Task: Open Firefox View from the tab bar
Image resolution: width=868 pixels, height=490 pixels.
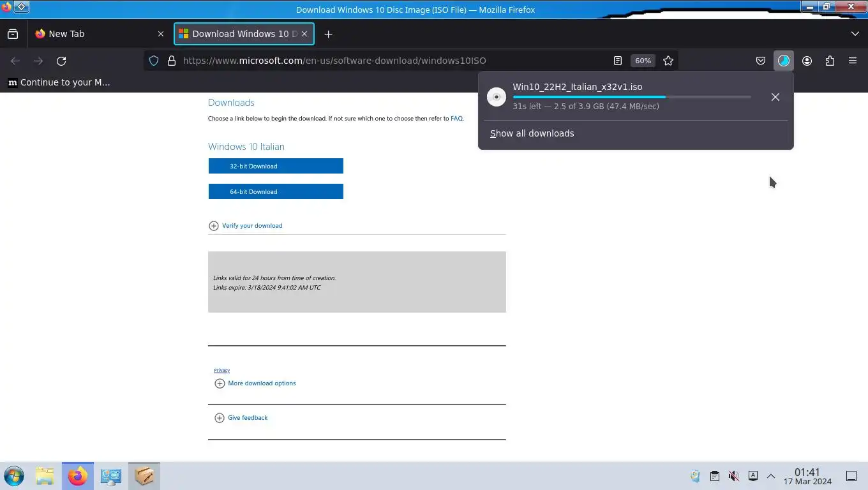Action: point(13,34)
